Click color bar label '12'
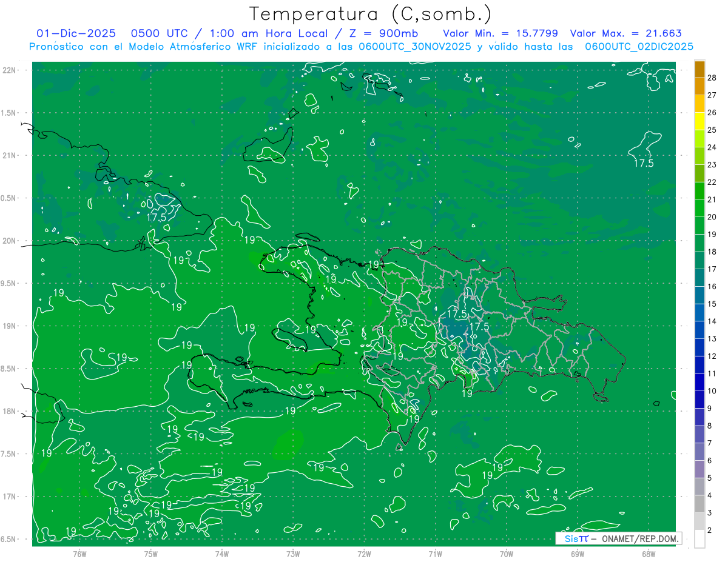 click(712, 356)
